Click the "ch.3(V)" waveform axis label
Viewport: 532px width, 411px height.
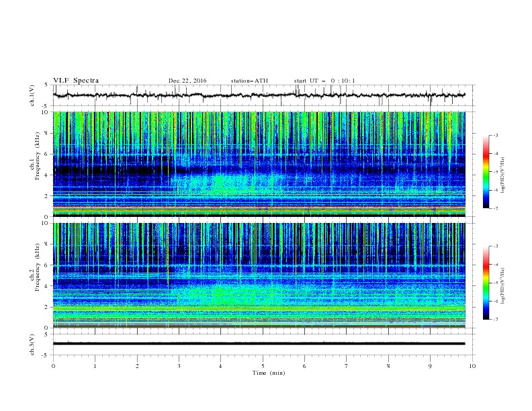32,345
